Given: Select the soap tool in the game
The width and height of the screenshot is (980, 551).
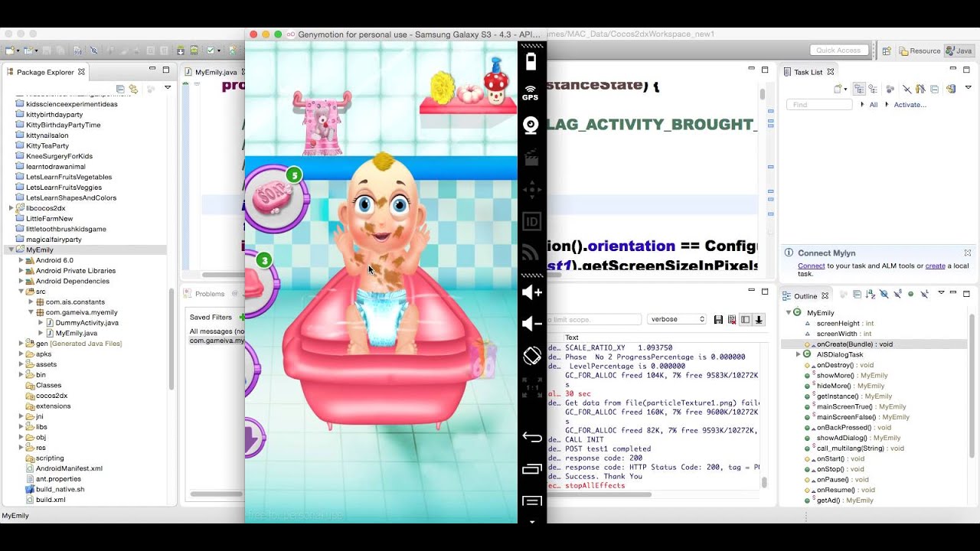Looking at the screenshot, I should pos(275,198).
